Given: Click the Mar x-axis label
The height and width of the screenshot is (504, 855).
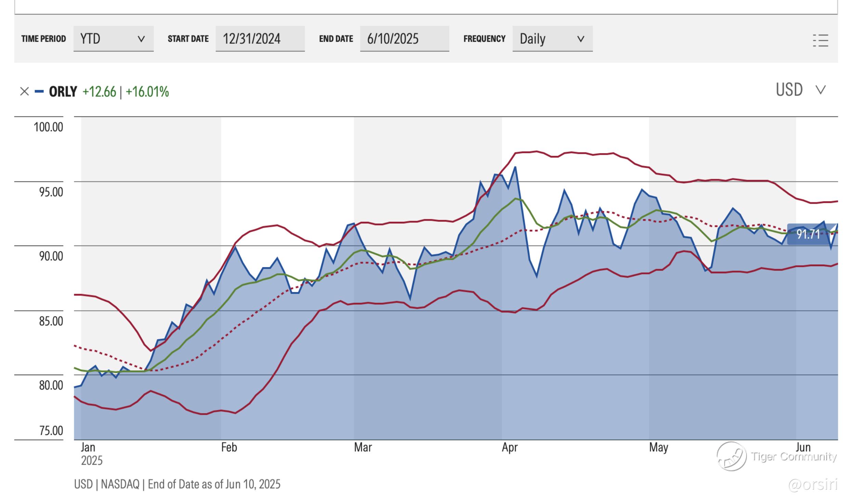Looking at the screenshot, I should coord(363,447).
